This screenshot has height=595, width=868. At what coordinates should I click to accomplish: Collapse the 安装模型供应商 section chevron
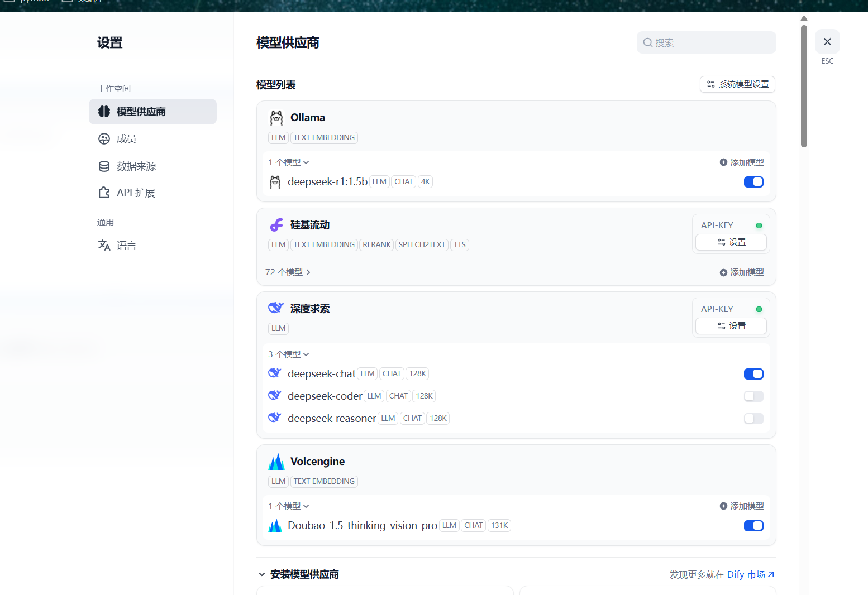(262, 574)
